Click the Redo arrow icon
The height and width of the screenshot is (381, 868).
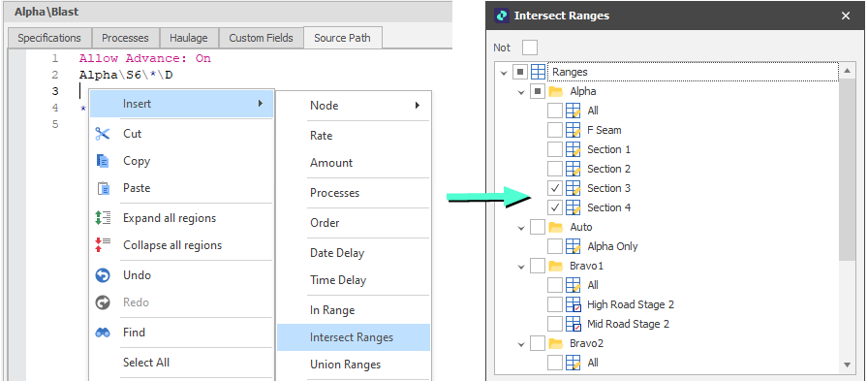pyautogui.click(x=103, y=302)
